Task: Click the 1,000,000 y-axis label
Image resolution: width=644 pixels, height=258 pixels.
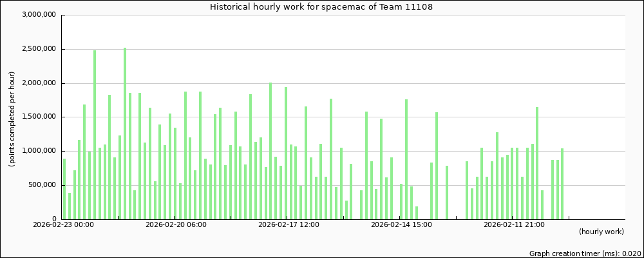Action: coord(38,151)
